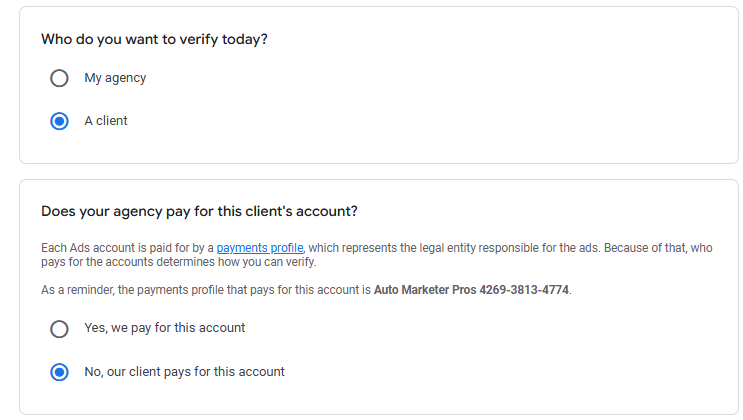Click the payments profile number 4269-3813-4774
The image size is (743, 420).
529,290
